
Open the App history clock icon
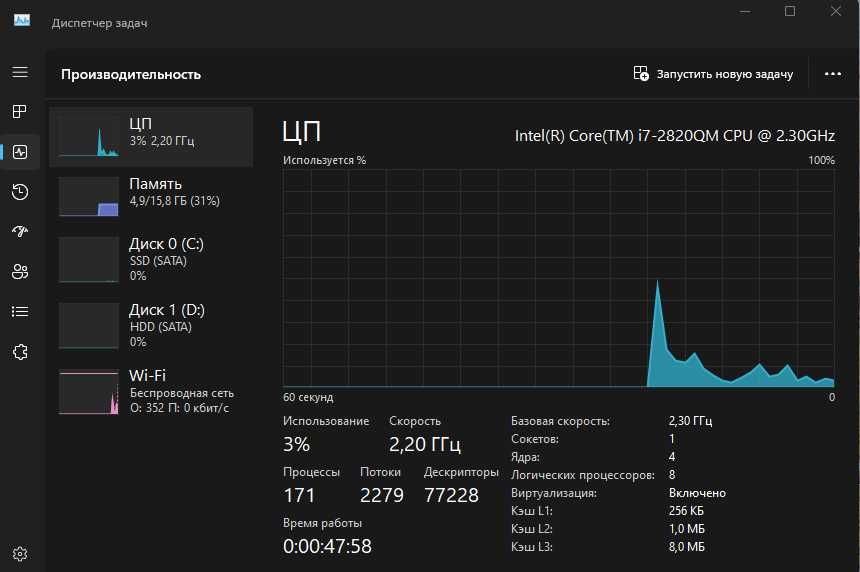coord(20,191)
